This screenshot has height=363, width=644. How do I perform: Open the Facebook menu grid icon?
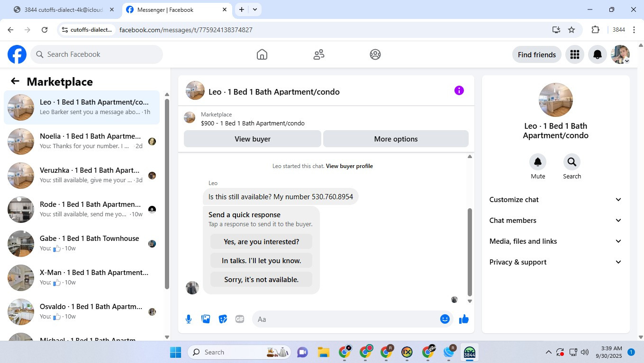point(575,54)
